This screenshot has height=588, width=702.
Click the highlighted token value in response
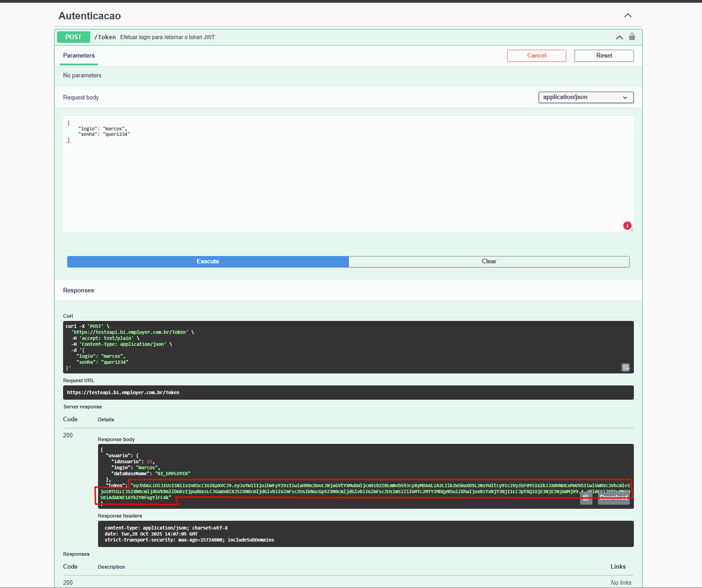[365, 491]
